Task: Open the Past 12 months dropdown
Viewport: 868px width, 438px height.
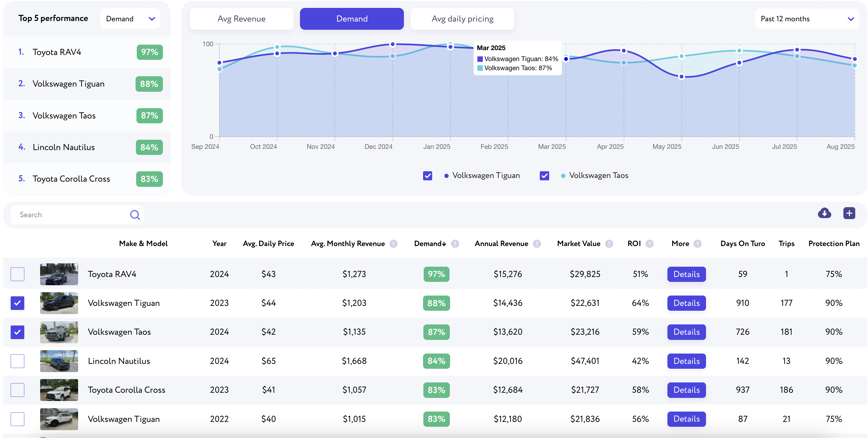Action: point(807,19)
